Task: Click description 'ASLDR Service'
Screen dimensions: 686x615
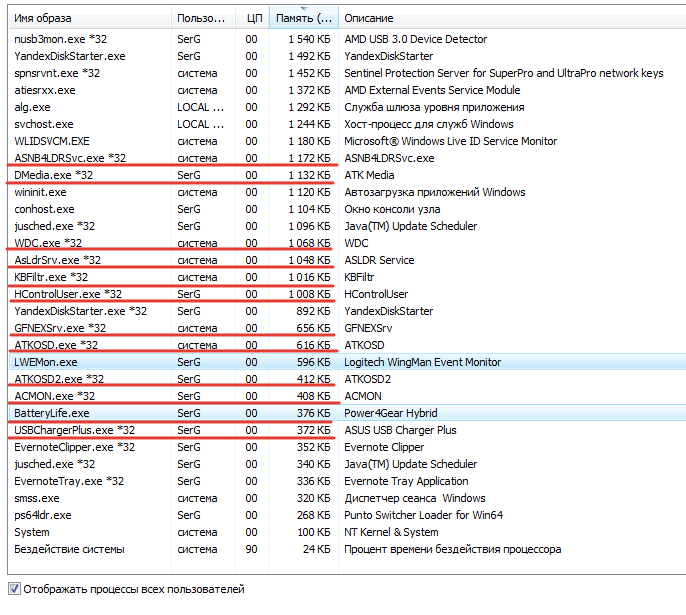Action: coord(379,260)
